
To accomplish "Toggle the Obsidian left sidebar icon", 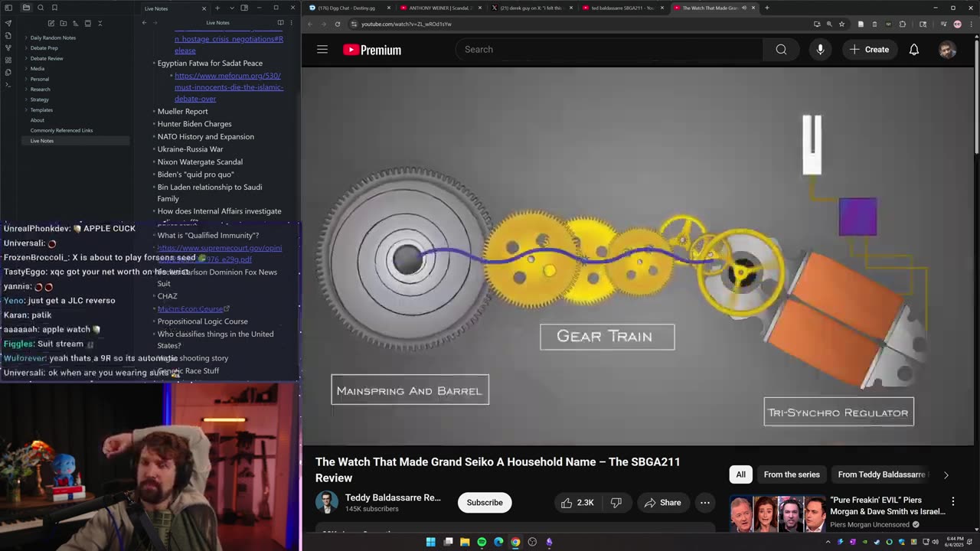I will [8, 8].
